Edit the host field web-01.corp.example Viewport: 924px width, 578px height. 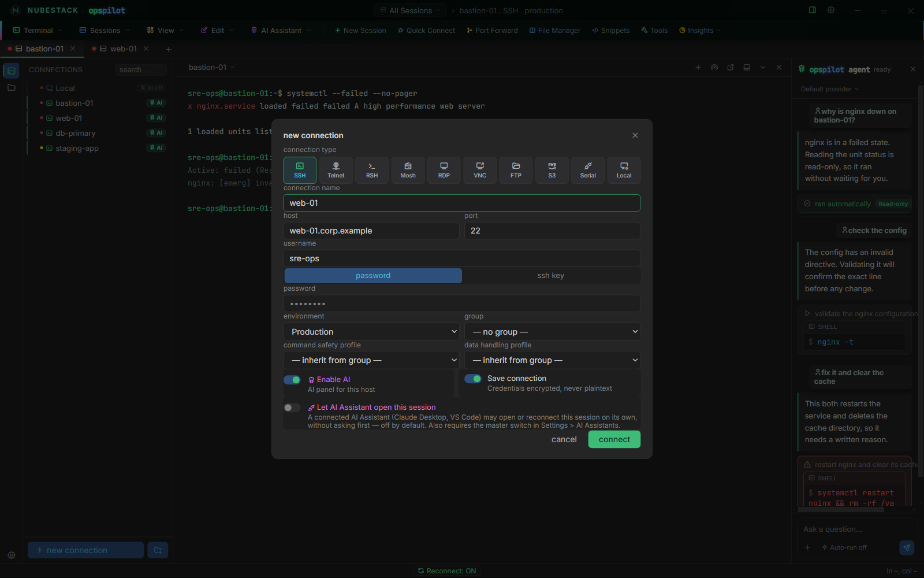371,231
